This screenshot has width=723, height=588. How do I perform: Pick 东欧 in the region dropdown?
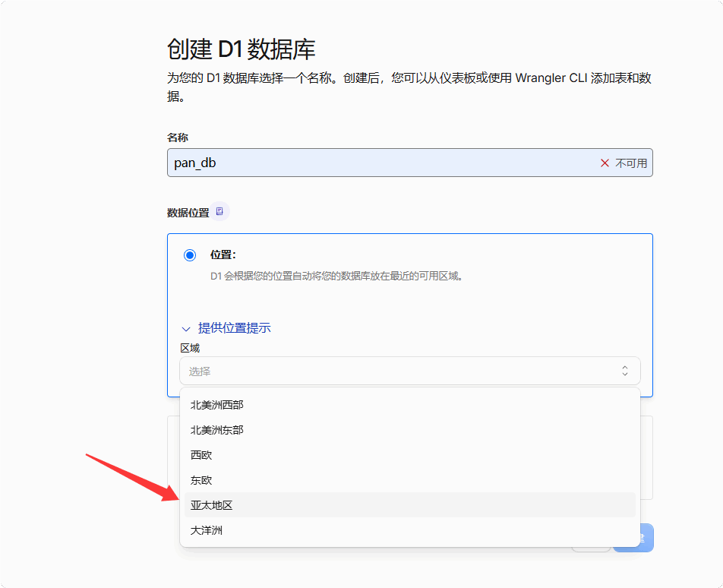pyautogui.click(x=409, y=480)
